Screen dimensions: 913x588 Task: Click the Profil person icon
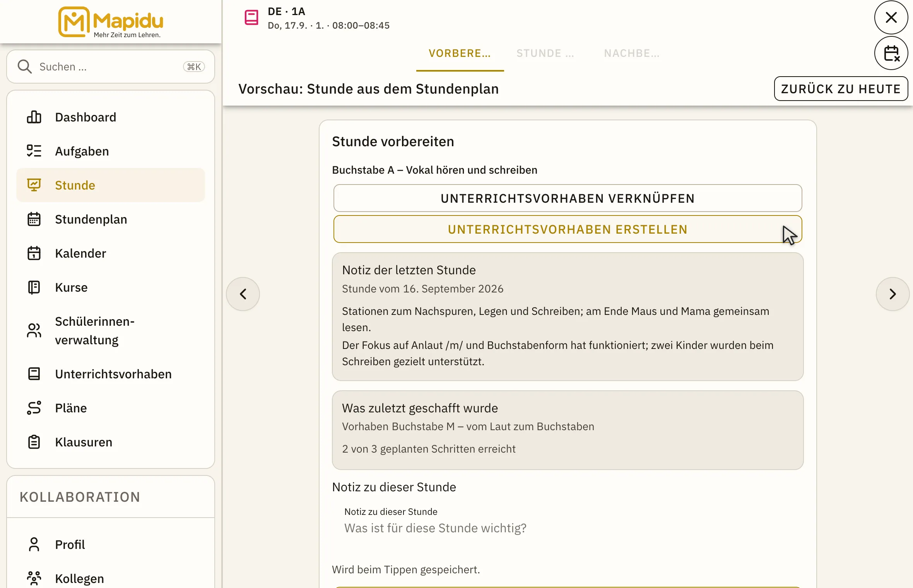34,544
